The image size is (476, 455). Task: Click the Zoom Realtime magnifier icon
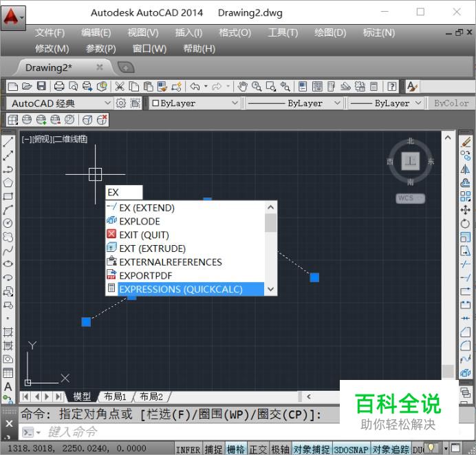(x=257, y=87)
